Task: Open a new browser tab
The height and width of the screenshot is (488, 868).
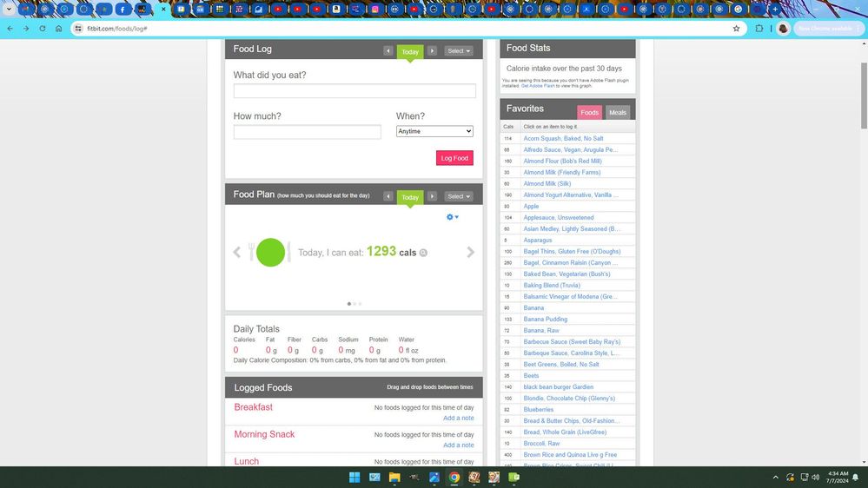Action: coord(776,9)
